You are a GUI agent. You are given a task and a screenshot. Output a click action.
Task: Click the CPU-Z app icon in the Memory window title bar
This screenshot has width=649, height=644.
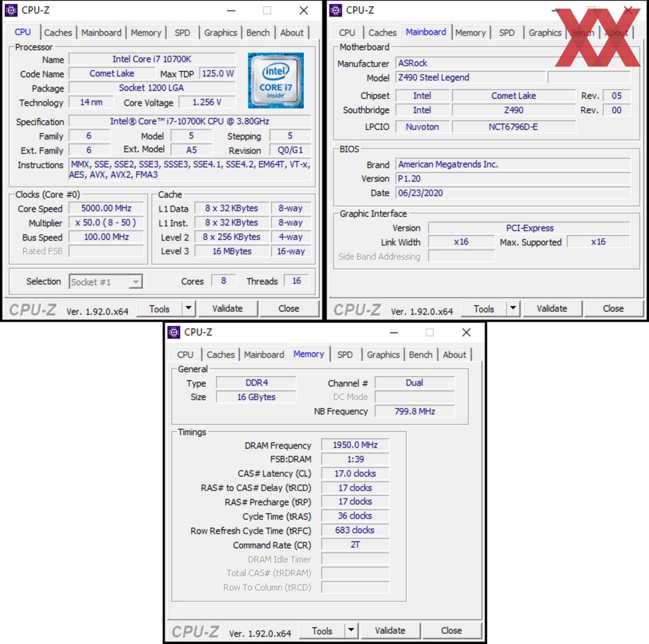pyautogui.click(x=174, y=332)
